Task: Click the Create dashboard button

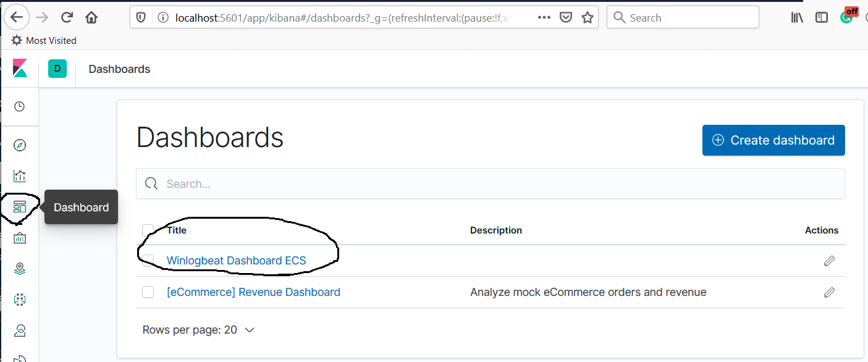Action: click(773, 140)
